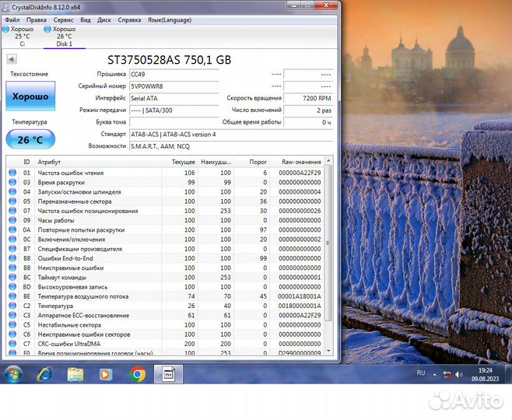This screenshot has width=512, height=420.
Task: Launch Google Chrome from taskbar
Action: (138, 374)
